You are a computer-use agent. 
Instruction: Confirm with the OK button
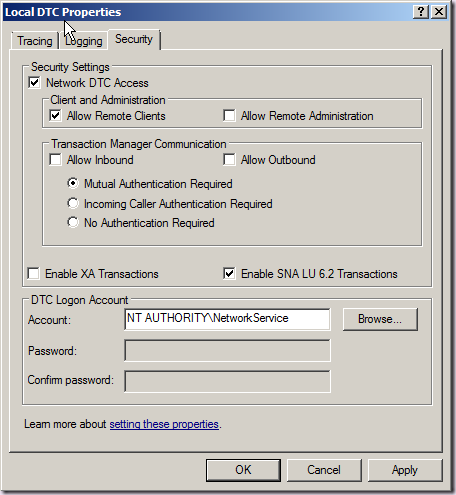tap(243, 470)
